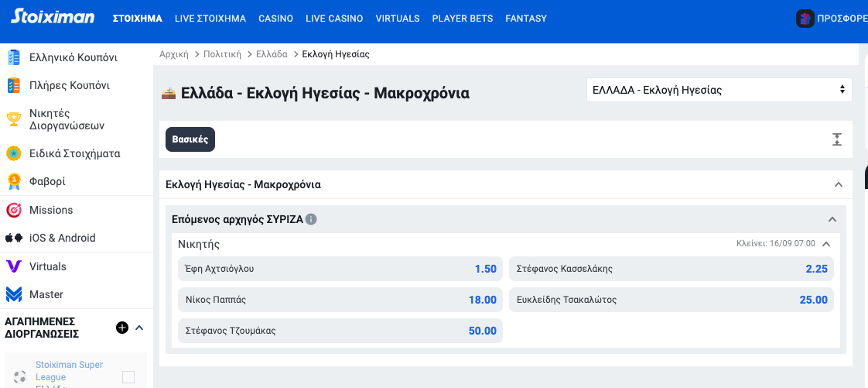Open Πλήρες Κουπόνι sidebar link
868x388 pixels.
(x=69, y=85)
